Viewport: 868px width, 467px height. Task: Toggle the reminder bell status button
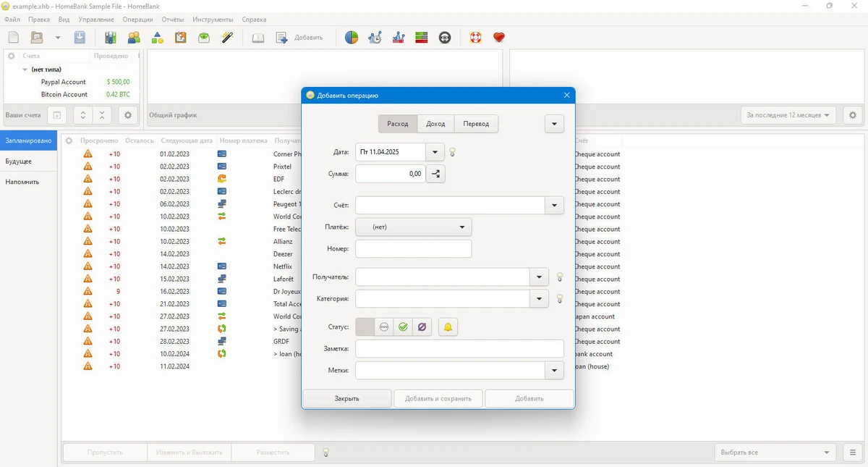pos(448,327)
